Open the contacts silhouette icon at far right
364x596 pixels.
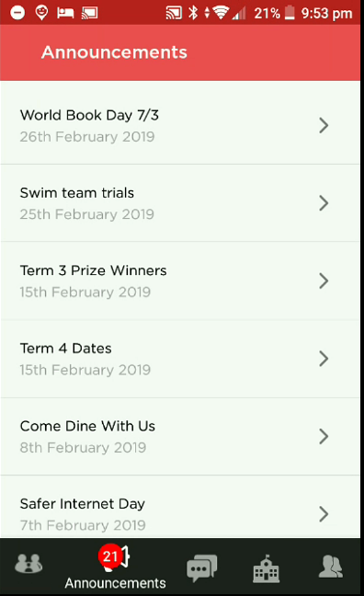click(331, 566)
